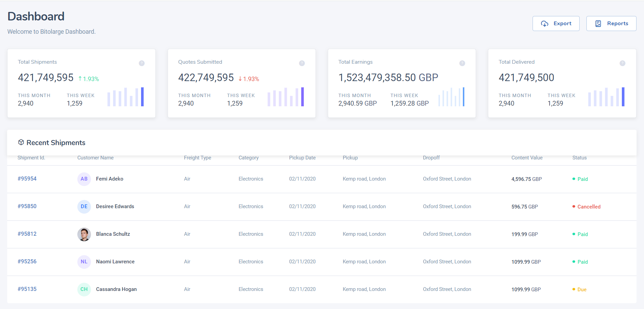Click the help icon on Total Delivered card
Viewport: 644px width, 309px height.
click(622, 63)
